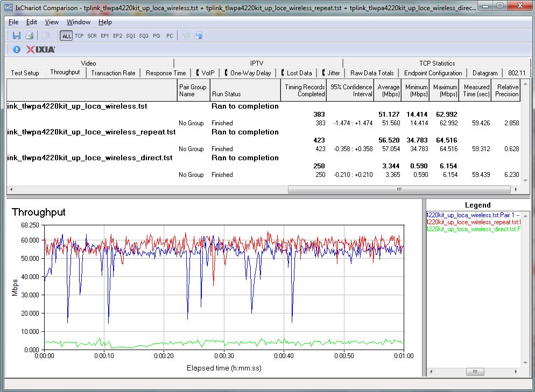Click the Average (Mbps) column header

388,90
